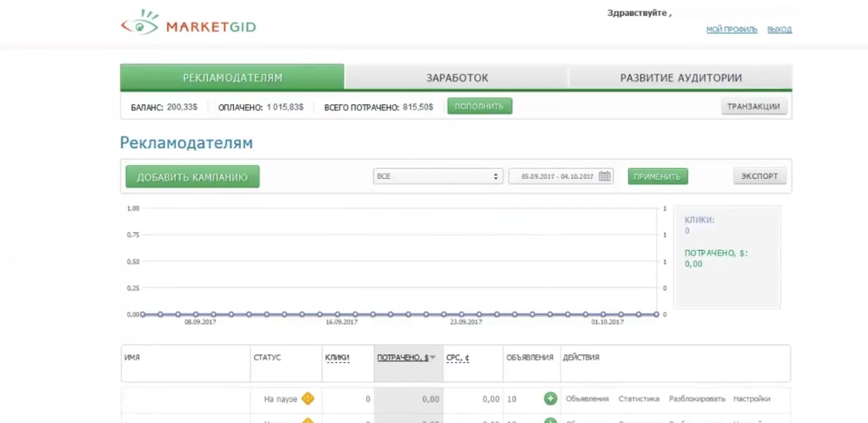Click Добавить кампанию button
This screenshot has height=423, width=868.
tap(192, 176)
